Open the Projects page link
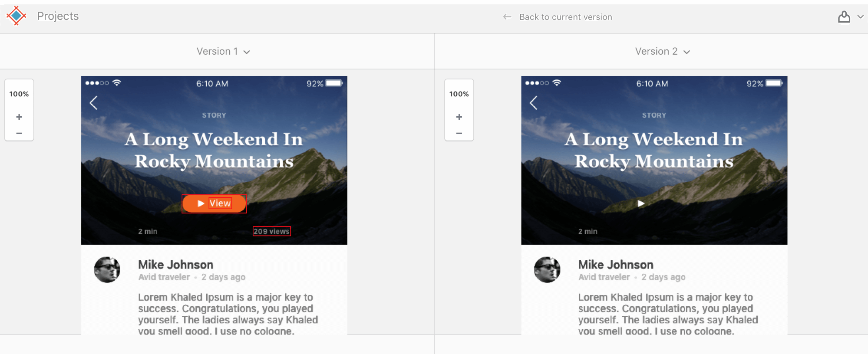 coord(58,16)
